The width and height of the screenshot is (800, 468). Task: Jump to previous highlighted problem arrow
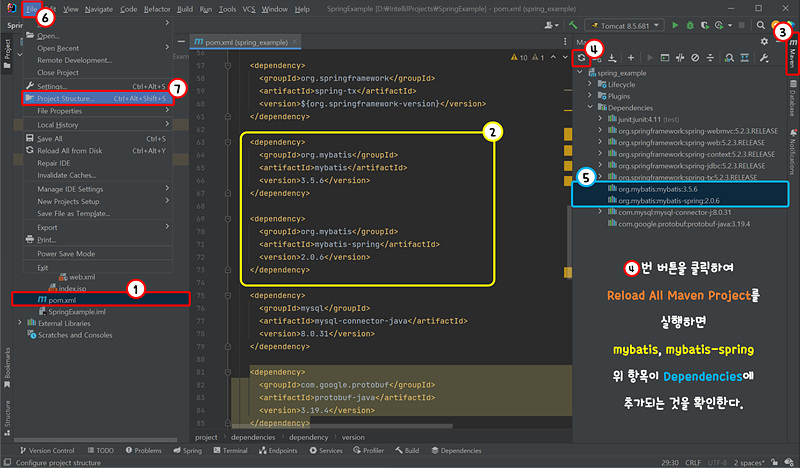click(x=554, y=57)
